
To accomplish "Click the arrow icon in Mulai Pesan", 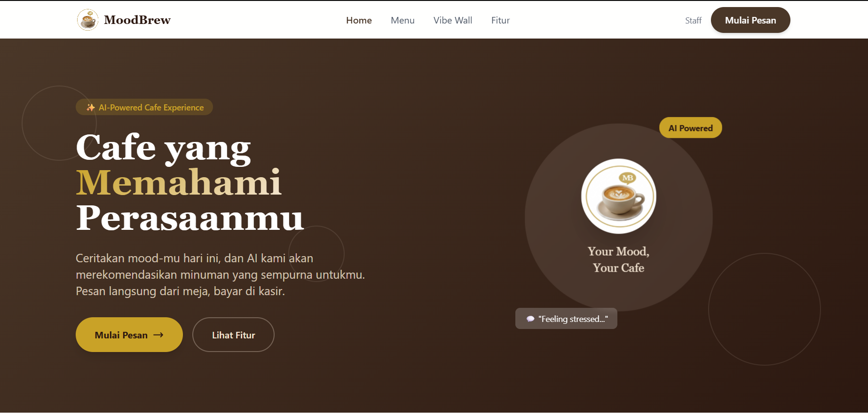I will pyautogui.click(x=158, y=335).
